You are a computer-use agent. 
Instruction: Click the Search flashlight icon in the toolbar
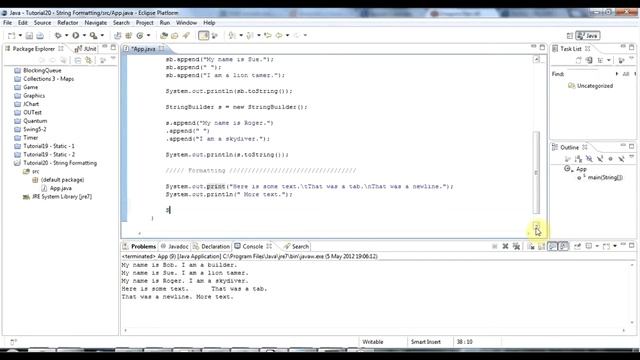pos(186,36)
